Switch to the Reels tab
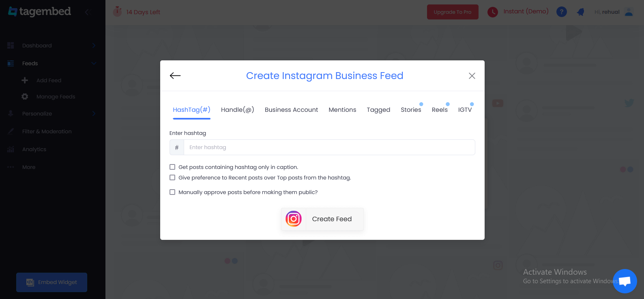Image resolution: width=644 pixels, height=299 pixels. pos(440,110)
